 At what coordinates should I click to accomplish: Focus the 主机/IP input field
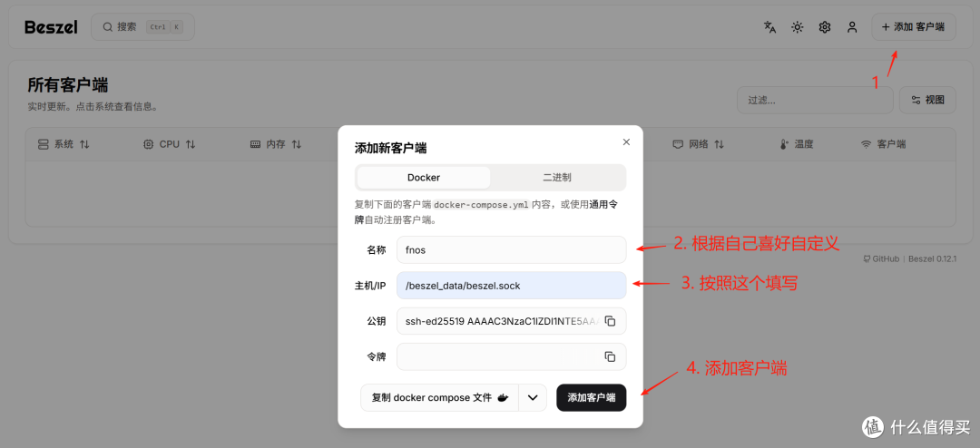pos(511,286)
